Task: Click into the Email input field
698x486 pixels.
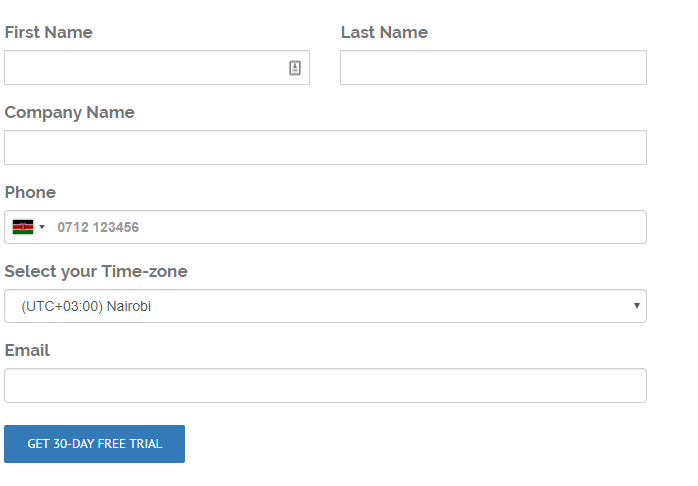Action: [325, 385]
